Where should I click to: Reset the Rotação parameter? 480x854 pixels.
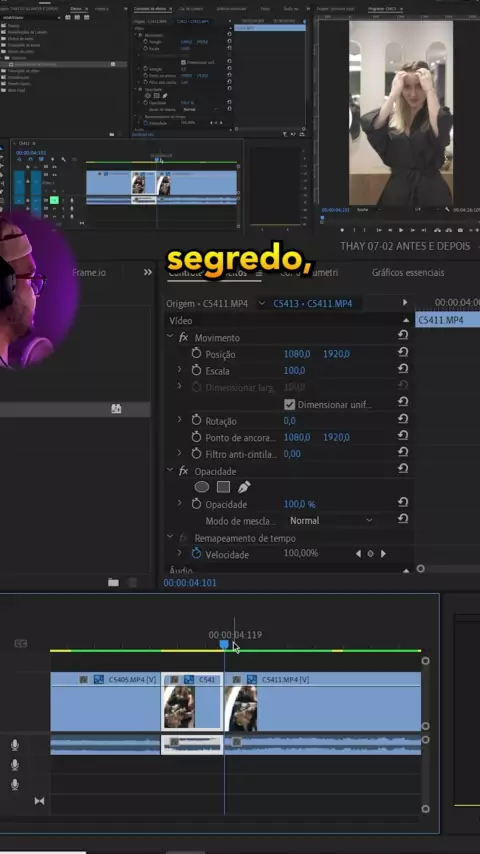click(403, 418)
